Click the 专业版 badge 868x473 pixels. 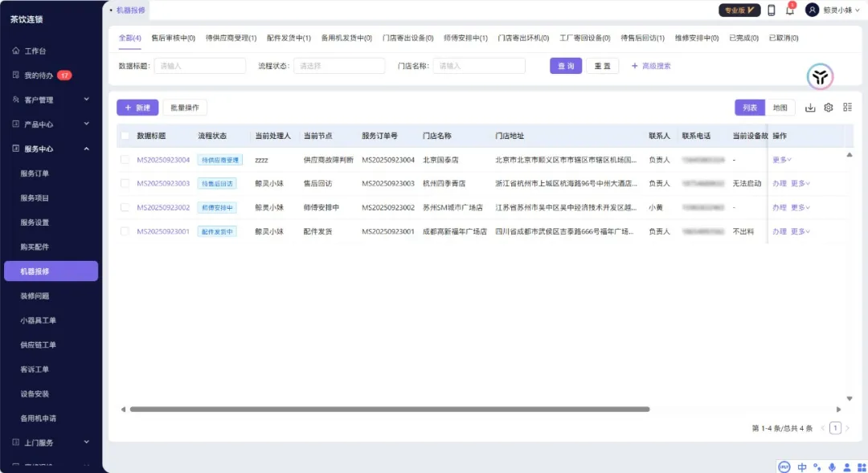pos(739,10)
